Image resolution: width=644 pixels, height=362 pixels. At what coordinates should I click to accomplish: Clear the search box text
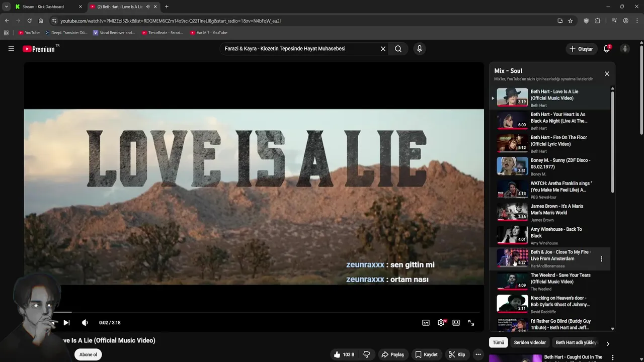click(x=383, y=49)
